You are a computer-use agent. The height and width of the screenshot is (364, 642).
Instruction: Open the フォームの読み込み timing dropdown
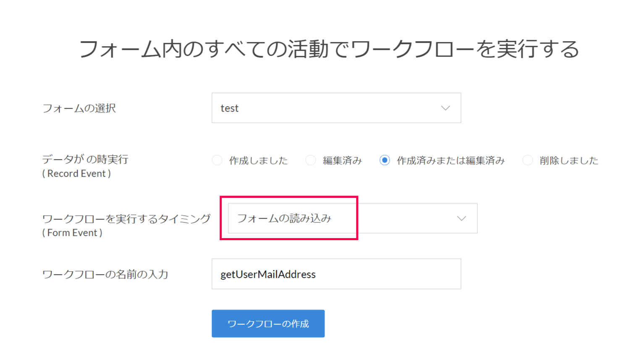pyautogui.click(x=344, y=218)
